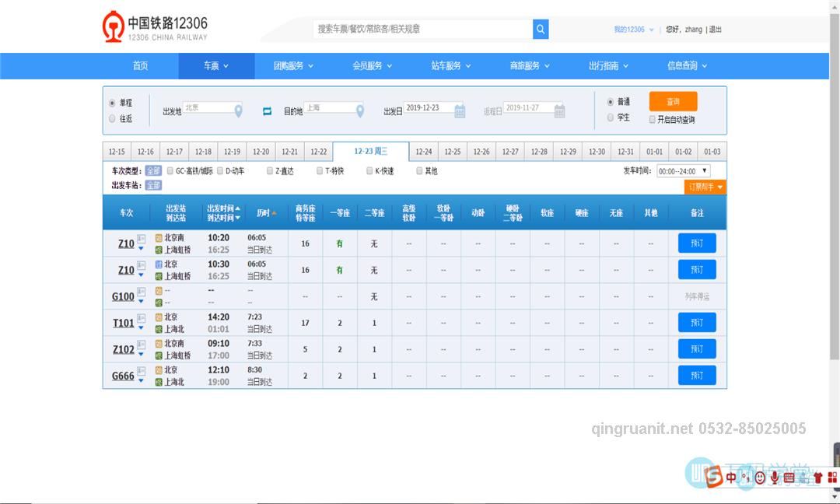Select the 往返 round-trip radio button
Screen dimensions: 840x504
point(113,117)
